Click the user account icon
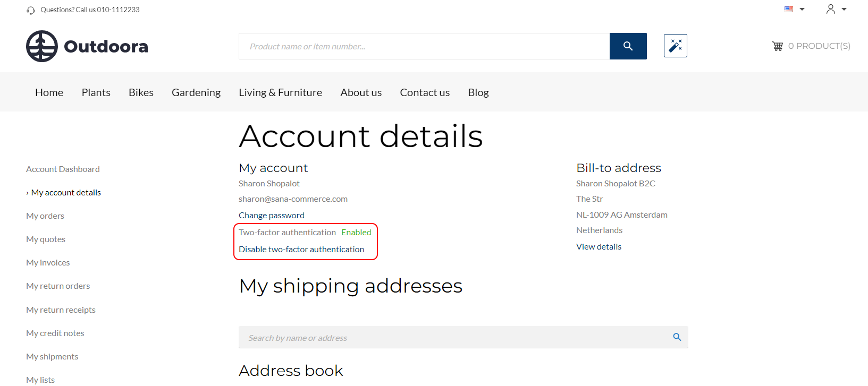Viewport: 868px width, 386px height. pyautogui.click(x=830, y=9)
